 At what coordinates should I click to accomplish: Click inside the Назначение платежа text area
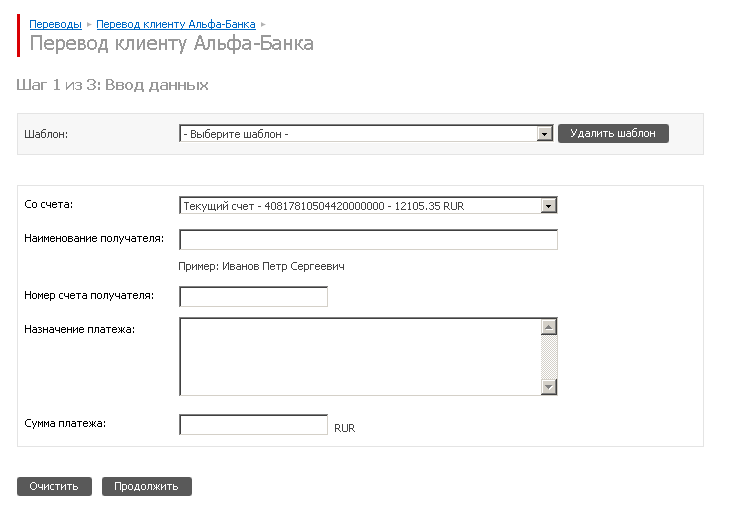(360, 357)
